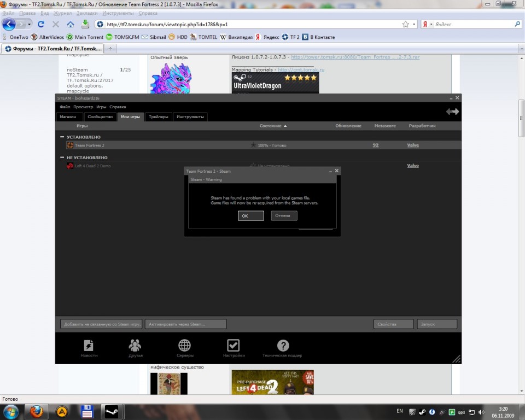Click OK in the Steam Warning dialog

(251, 215)
